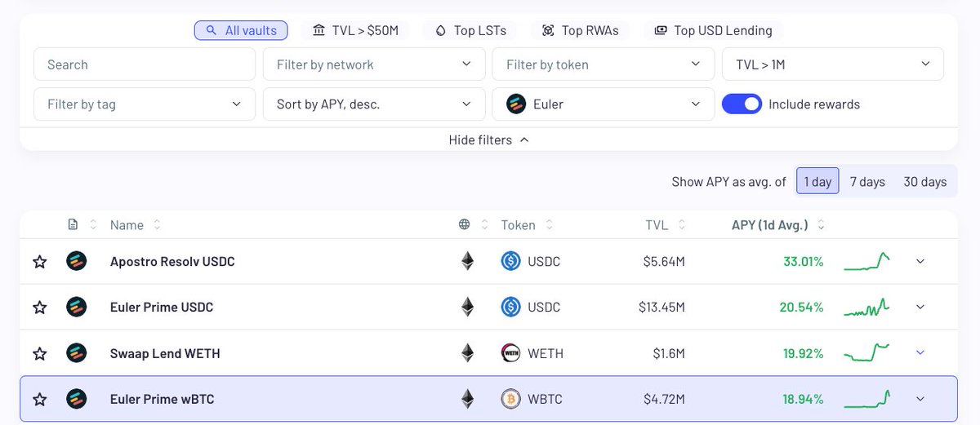
Task: Click Euler logo in Euler Prime USDC row
Action: tap(76, 308)
